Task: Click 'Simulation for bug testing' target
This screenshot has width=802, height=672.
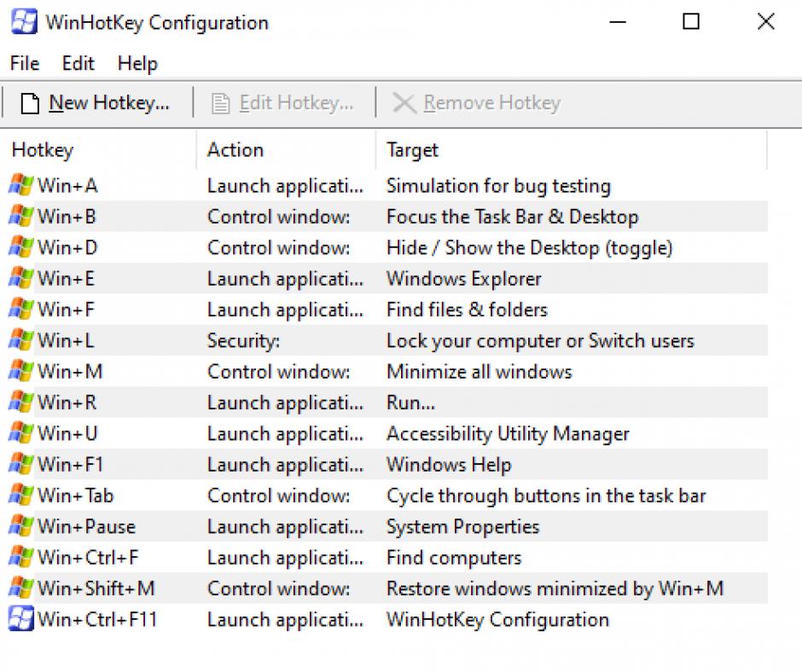Action: coord(499,186)
